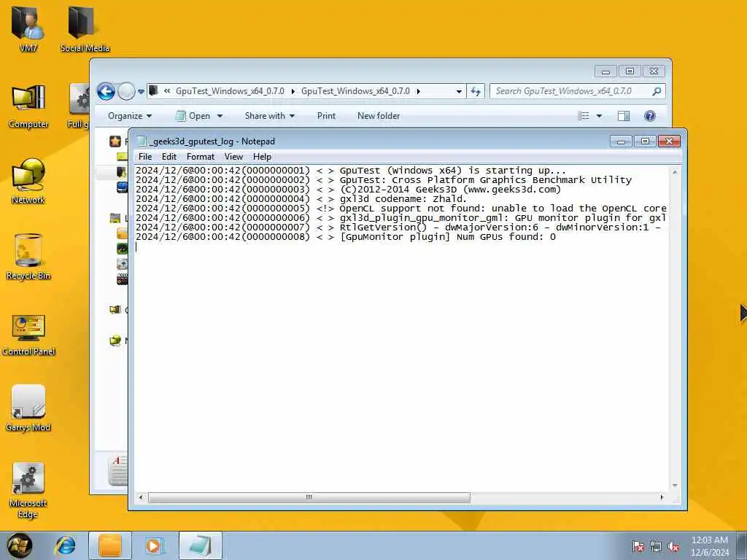The image size is (747, 560).
Task: Open Explorer help question mark icon
Action: tap(649, 116)
